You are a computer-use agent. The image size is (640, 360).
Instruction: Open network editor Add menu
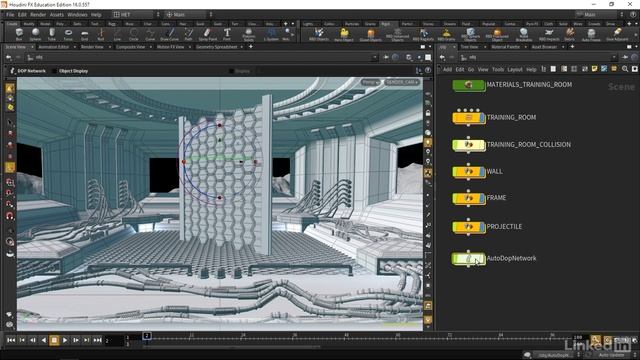(447, 69)
